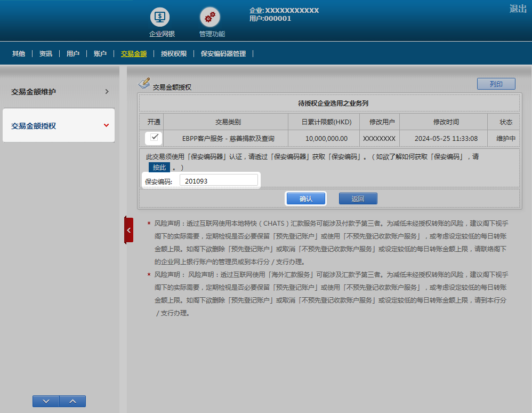Select the 用户 menu item

click(x=73, y=54)
